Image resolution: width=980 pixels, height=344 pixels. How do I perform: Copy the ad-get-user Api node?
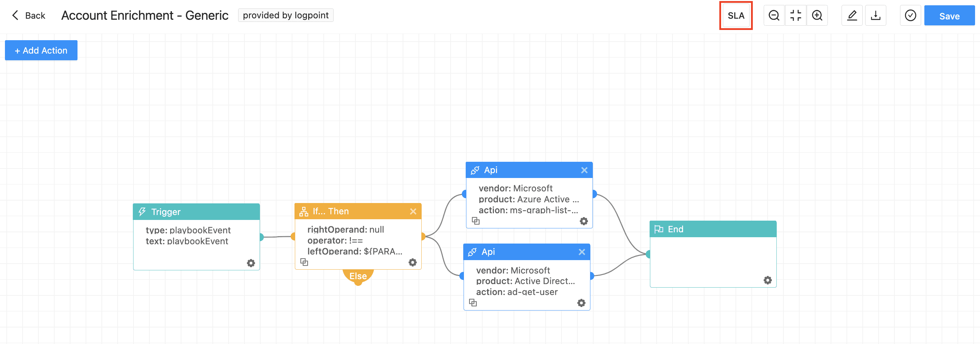pos(473,302)
